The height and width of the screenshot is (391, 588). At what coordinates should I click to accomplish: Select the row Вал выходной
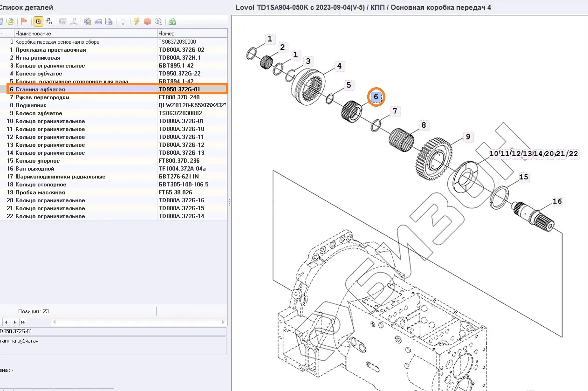pyautogui.click(x=35, y=169)
